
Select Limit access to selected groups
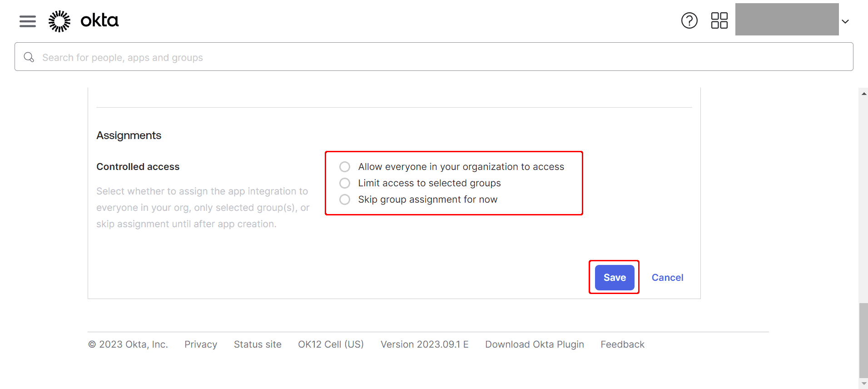tap(345, 183)
